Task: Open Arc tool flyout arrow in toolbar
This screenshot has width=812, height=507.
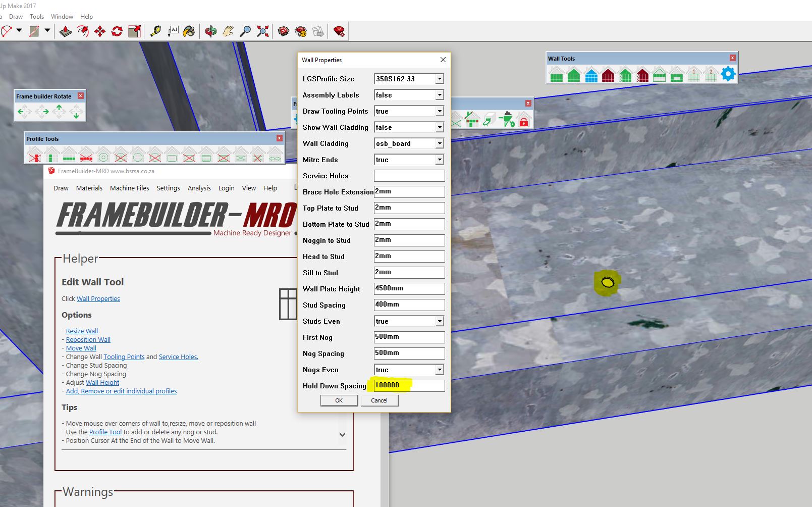Action: [19, 30]
